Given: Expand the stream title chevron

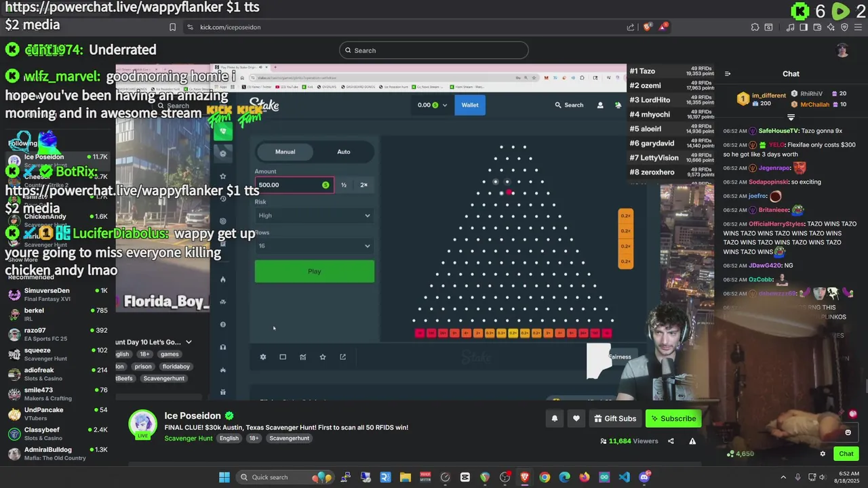Looking at the screenshot, I should click(189, 342).
